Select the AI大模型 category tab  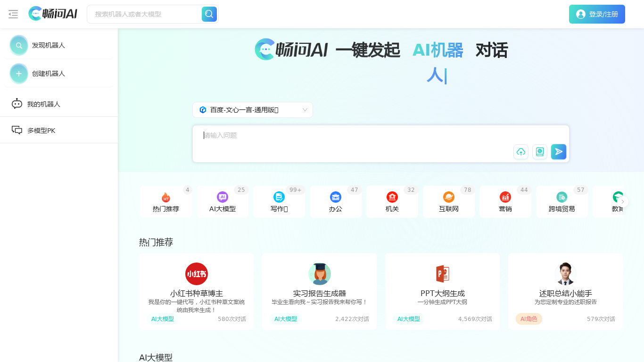tap(223, 202)
